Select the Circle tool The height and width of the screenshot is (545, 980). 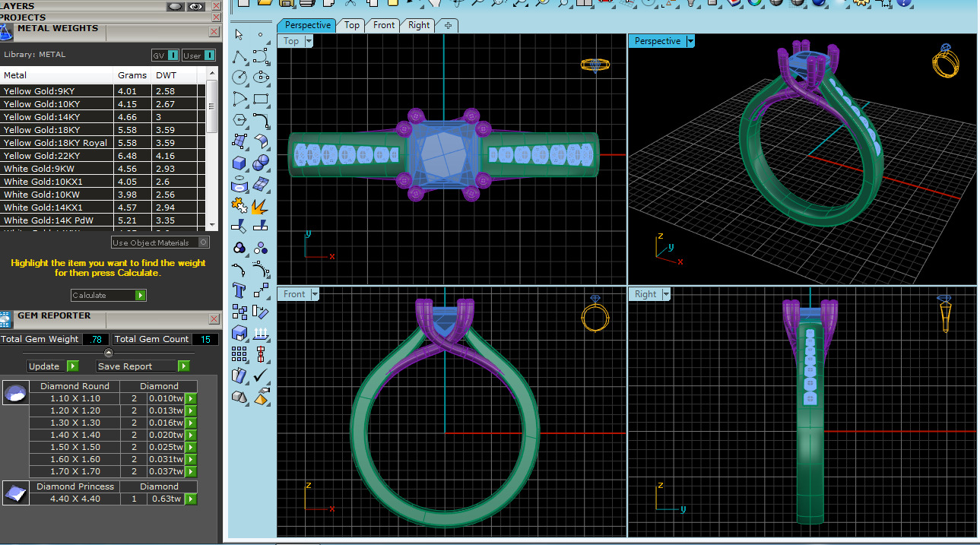click(239, 77)
